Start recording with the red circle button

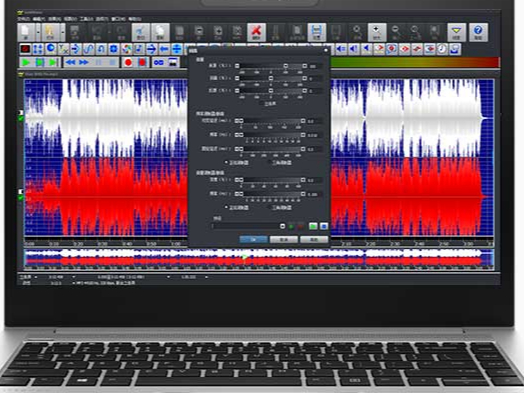pos(128,62)
